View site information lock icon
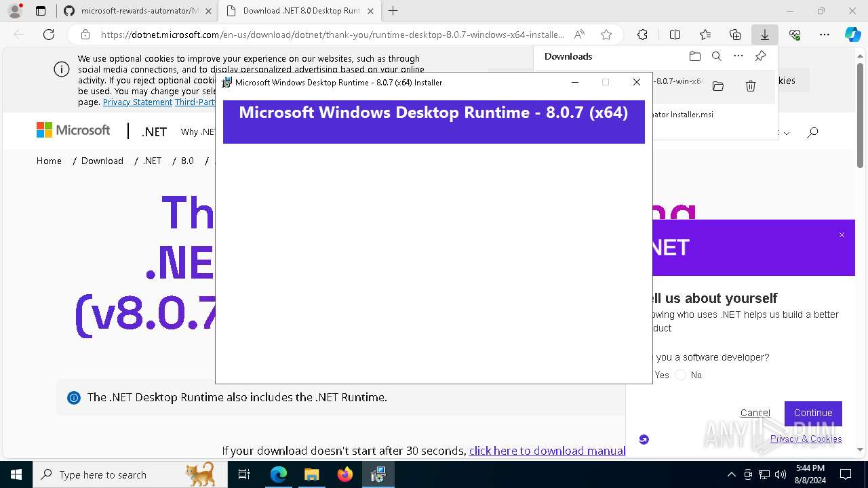This screenshot has height=488, width=868. pos(85,35)
